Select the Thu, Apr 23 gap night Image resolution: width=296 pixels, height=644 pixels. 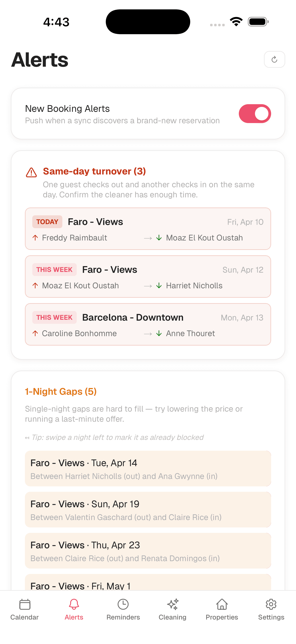[148, 551]
